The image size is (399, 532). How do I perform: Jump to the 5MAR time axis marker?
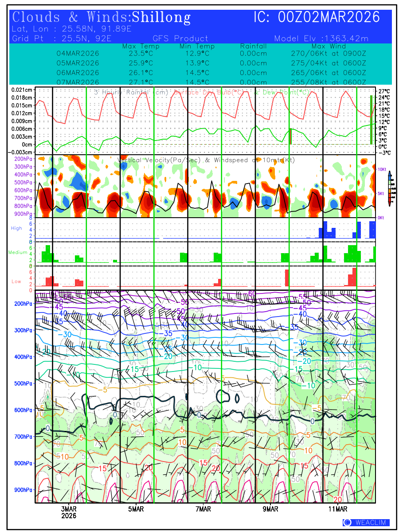(136, 509)
